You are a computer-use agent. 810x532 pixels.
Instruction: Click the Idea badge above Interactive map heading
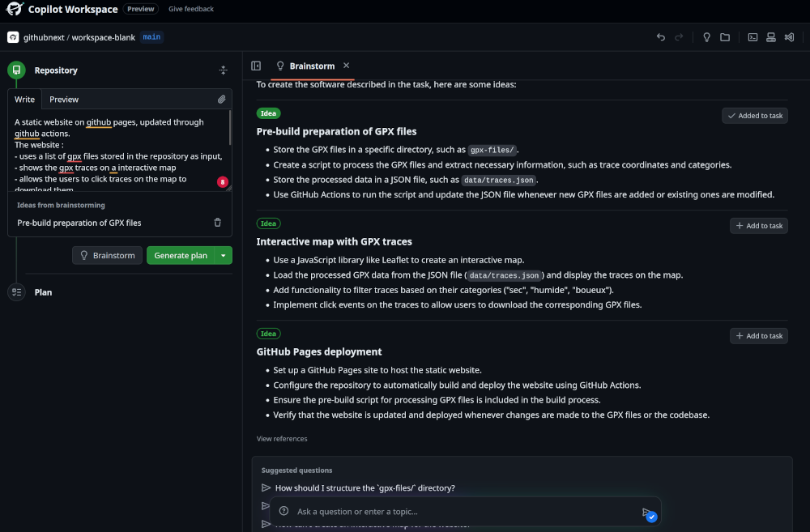(269, 223)
